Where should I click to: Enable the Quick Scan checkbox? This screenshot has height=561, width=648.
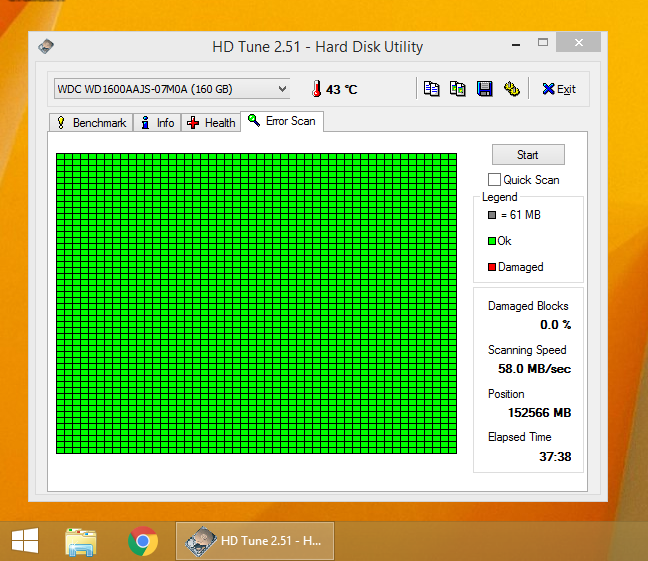[x=494, y=179]
